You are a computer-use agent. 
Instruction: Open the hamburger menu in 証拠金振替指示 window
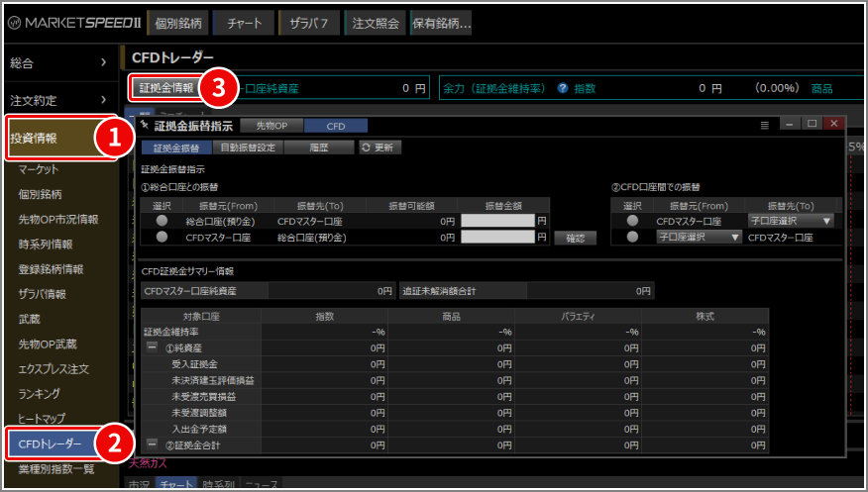tap(765, 126)
